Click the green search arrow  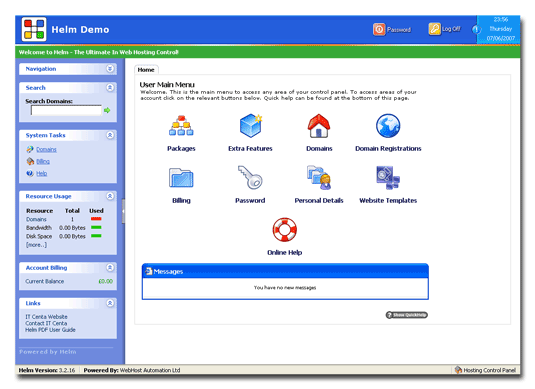[x=107, y=110]
